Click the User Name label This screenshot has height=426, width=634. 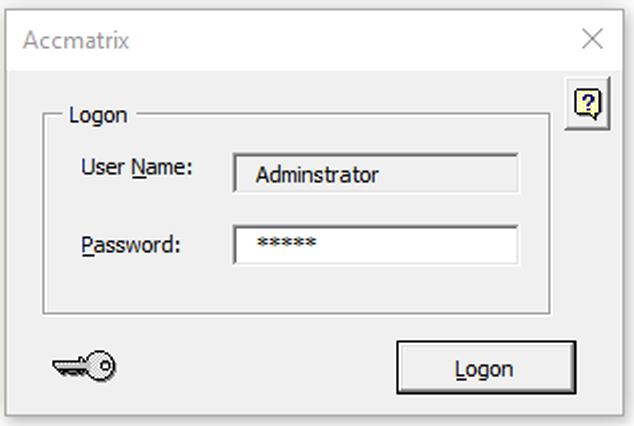click(x=136, y=167)
